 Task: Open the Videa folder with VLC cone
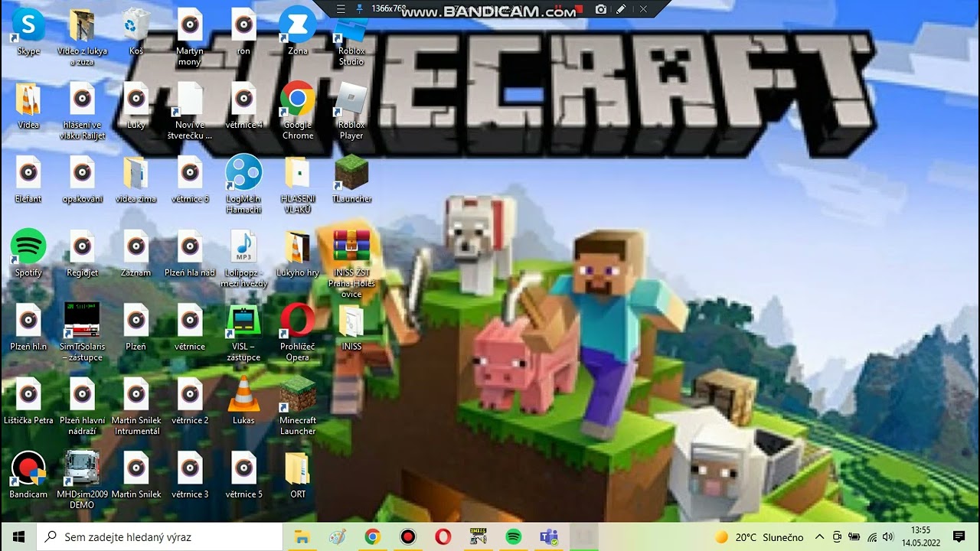(28, 105)
